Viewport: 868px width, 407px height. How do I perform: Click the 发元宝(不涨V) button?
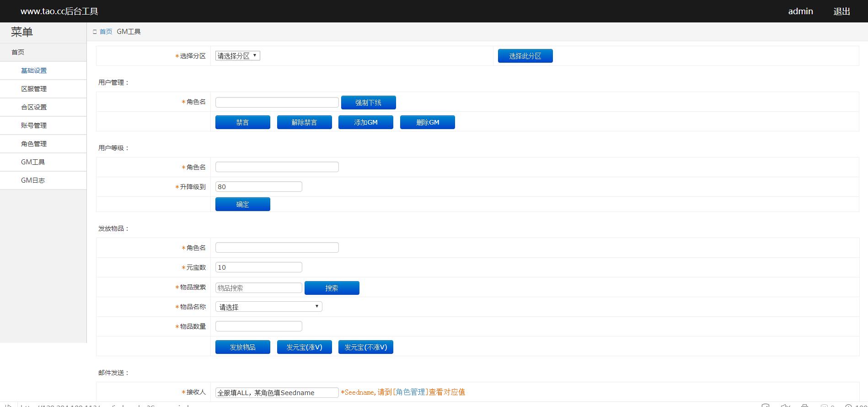tap(365, 347)
